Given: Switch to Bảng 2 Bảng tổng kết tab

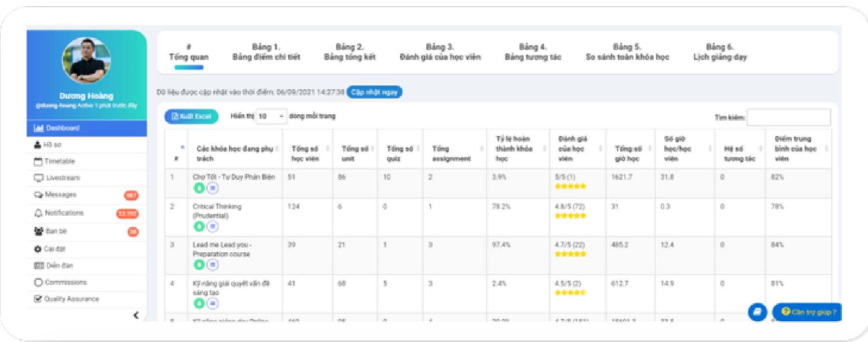Looking at the screenshot, I should tap(350, 52).
